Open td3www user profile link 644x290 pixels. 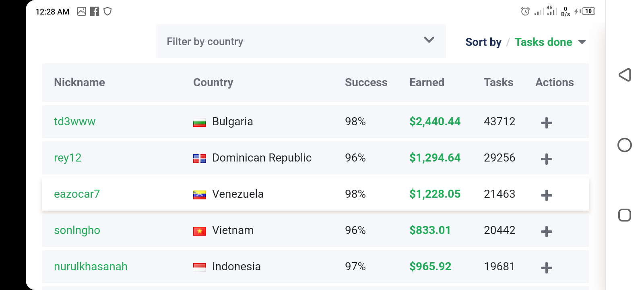coord(75,122)
